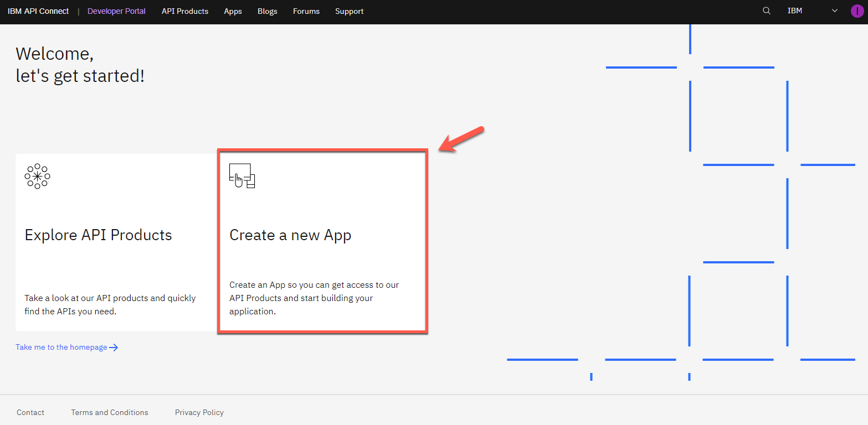Navigate to the Forums section
Viewport: 868px width, 425px height.
pyautogui.click(x=306, y=11)
